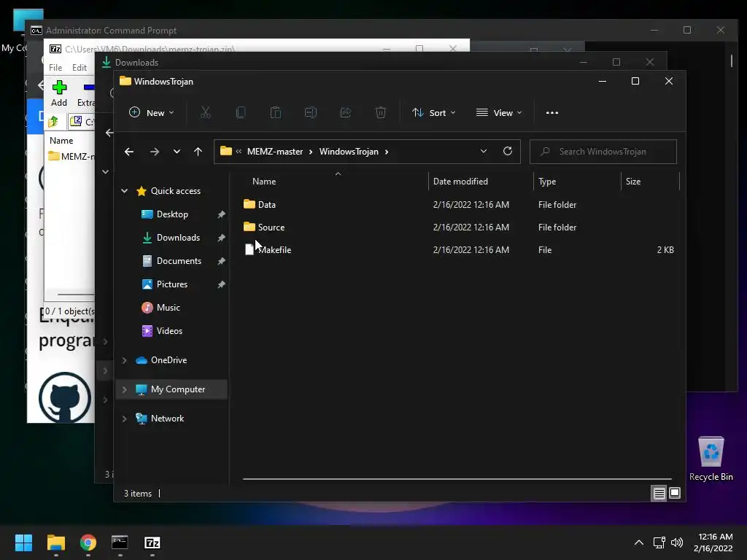Open Google Chrome from taskbar
747x560 pixels.
point(88,542)
